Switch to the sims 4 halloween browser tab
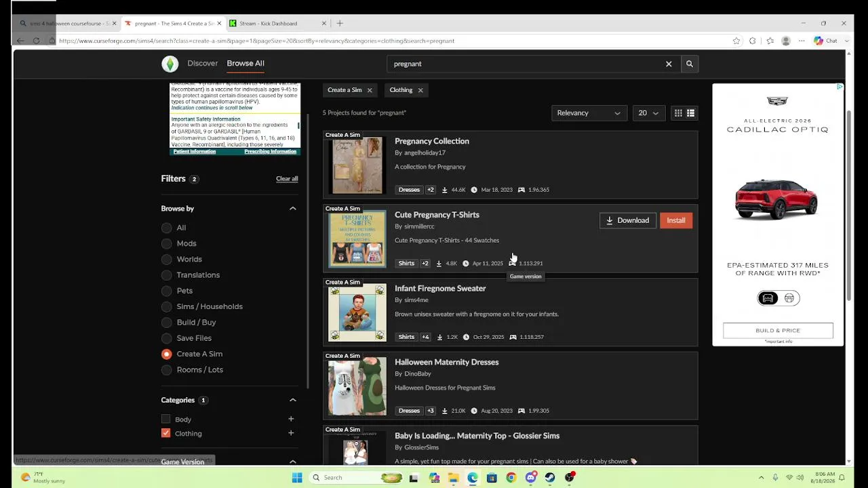The height and width of the screenshot is (488, 868). point(68,23)
